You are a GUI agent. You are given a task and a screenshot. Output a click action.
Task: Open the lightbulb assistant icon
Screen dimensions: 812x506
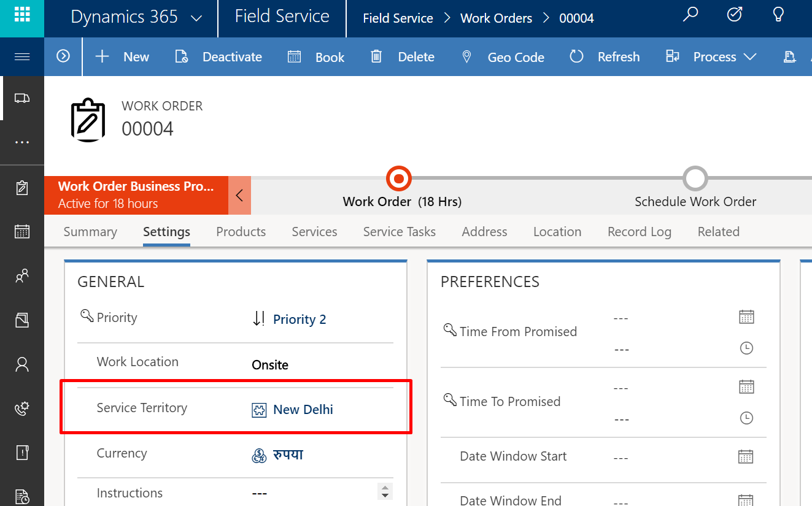click(778, 15)
